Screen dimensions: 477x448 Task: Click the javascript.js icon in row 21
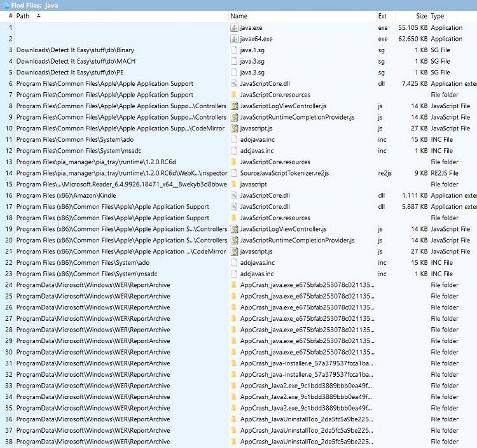click(234, 251)
